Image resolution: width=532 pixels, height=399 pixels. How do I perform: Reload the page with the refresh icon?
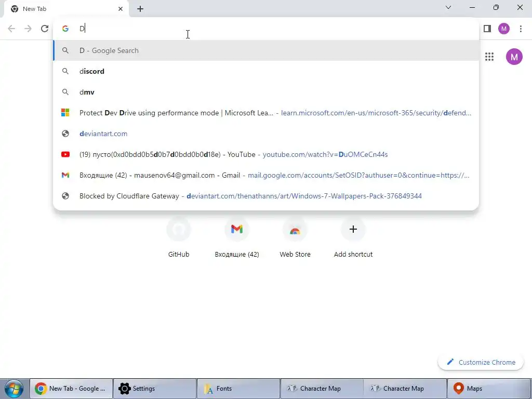(45, 29)
